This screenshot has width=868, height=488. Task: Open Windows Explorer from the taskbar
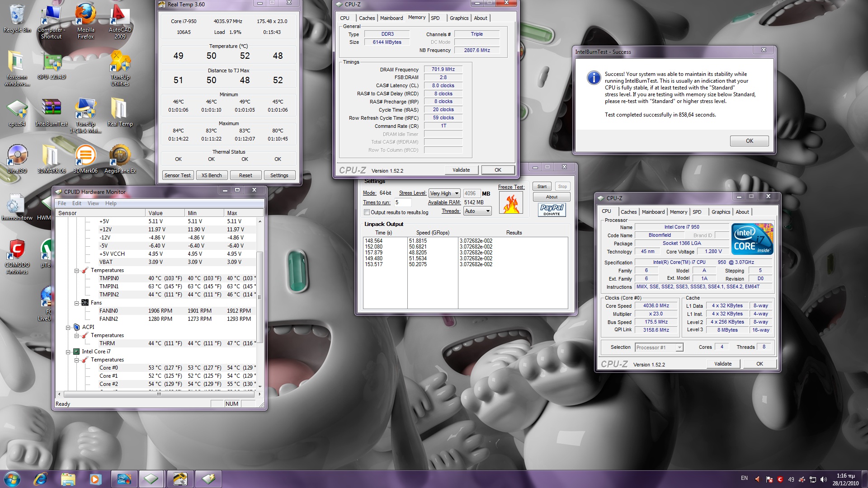(x=68, y=479)
